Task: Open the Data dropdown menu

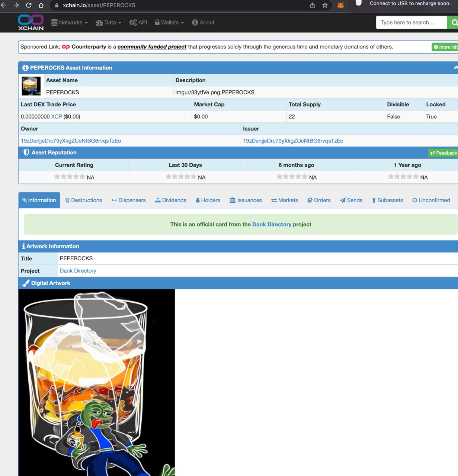Action: 108,22
